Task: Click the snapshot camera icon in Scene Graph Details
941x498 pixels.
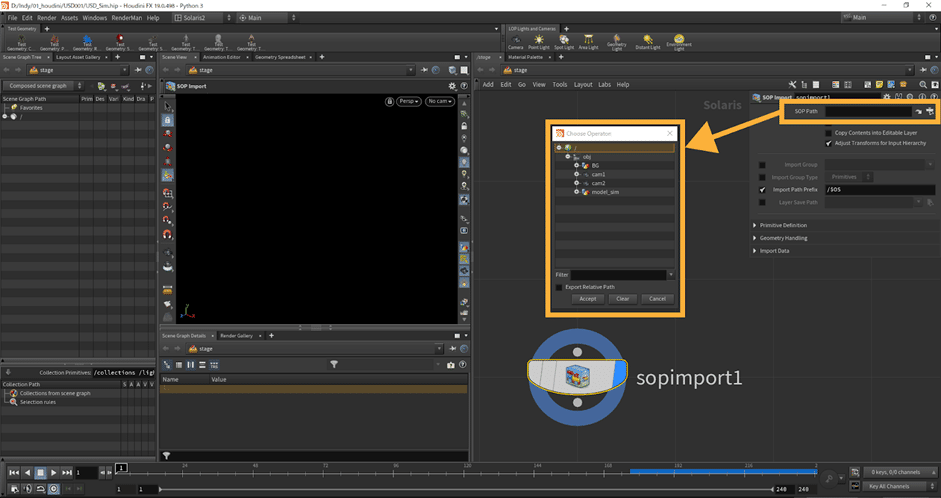Action: click(x=451, y=365)
